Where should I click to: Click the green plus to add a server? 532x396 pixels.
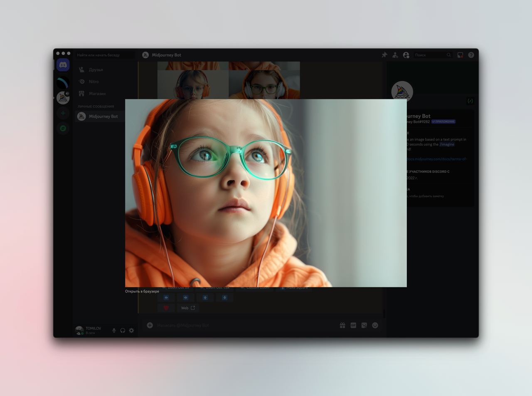[x=63, y=113]
